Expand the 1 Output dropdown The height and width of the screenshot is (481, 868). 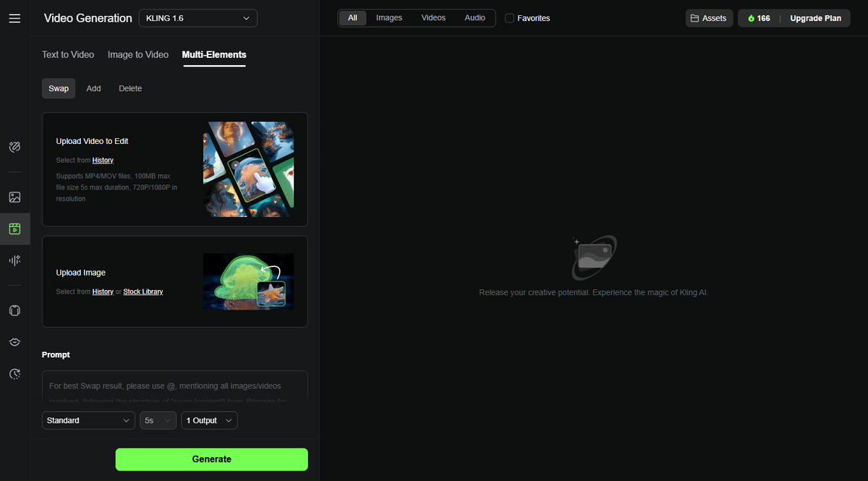point(209,420)
